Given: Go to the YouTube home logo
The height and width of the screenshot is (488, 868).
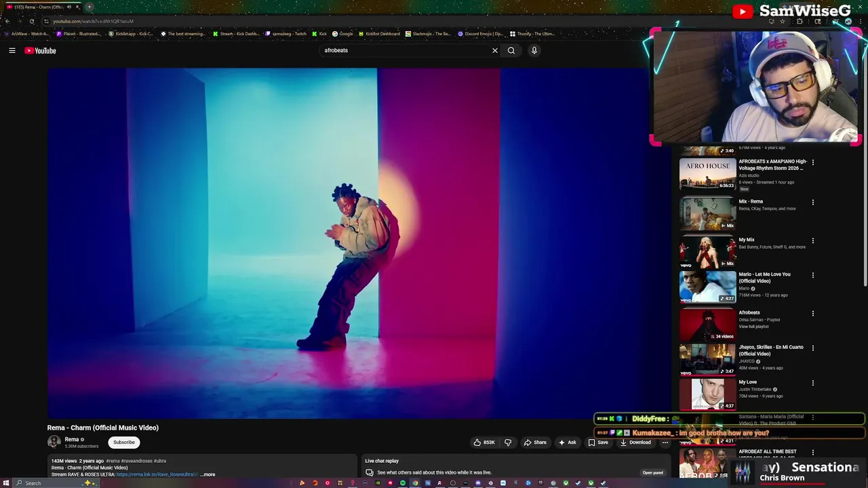Looking at the screenshot, I should [x=40, y=50].
